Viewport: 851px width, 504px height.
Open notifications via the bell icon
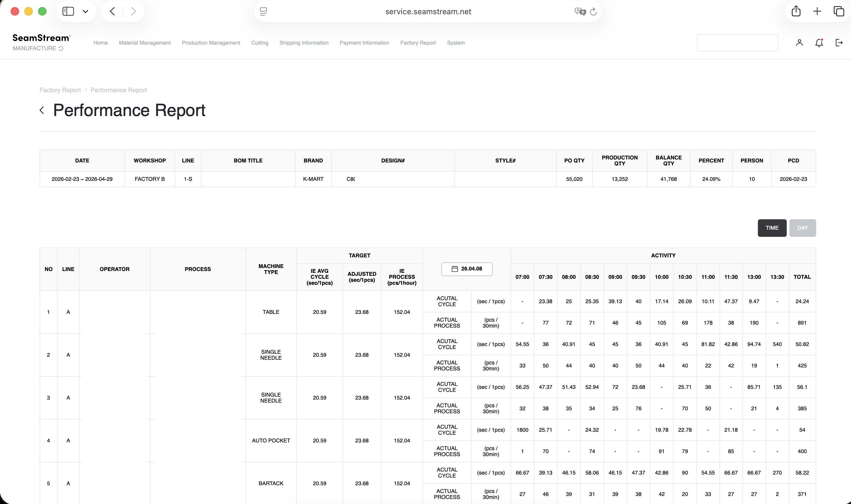tap(819, 43)
